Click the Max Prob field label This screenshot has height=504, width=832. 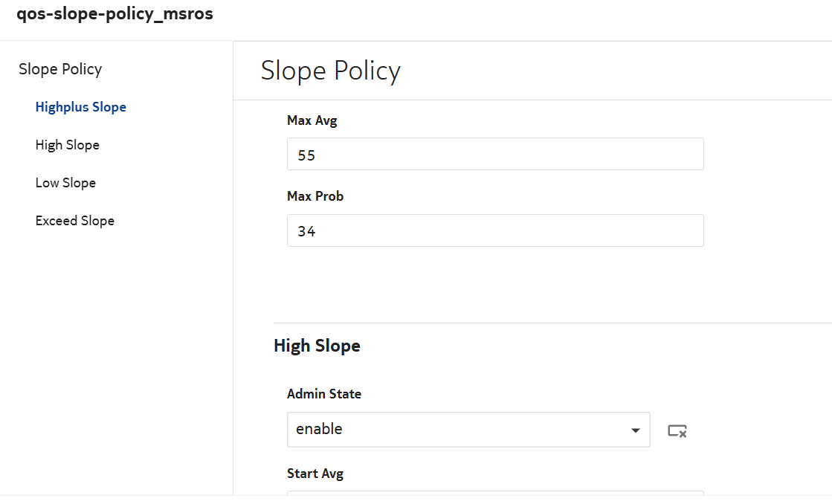[315, 196]
